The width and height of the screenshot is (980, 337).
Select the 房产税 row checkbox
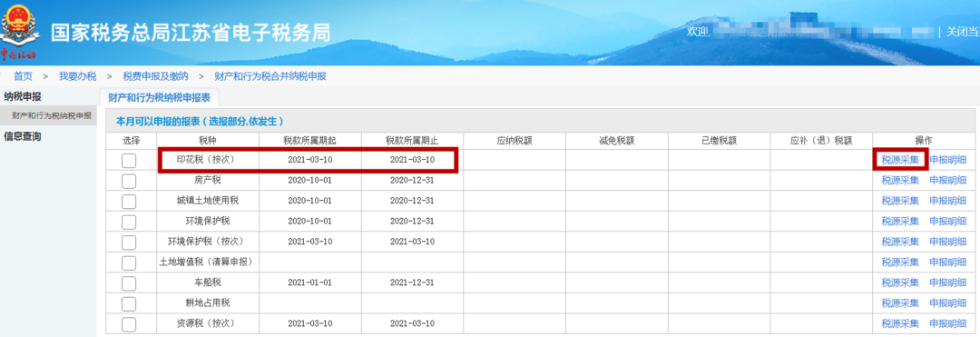tap(129, 181)
